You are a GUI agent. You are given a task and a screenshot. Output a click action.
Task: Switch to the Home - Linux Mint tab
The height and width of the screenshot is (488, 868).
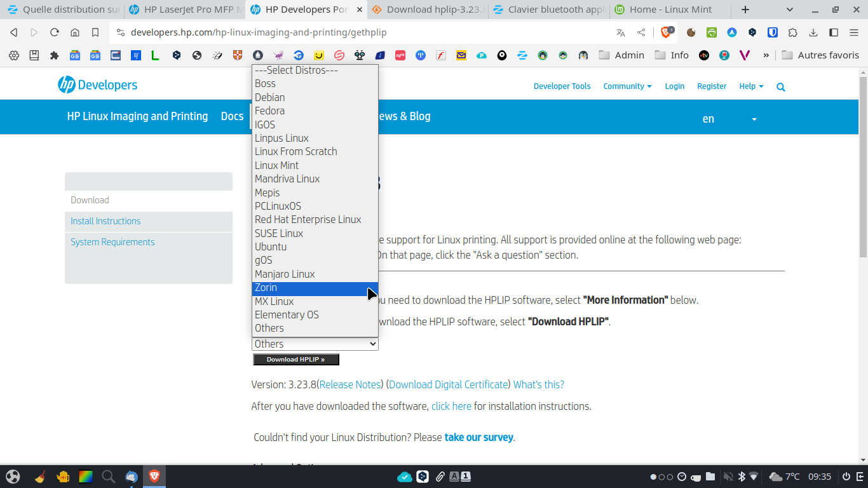(x=670, y=10)
